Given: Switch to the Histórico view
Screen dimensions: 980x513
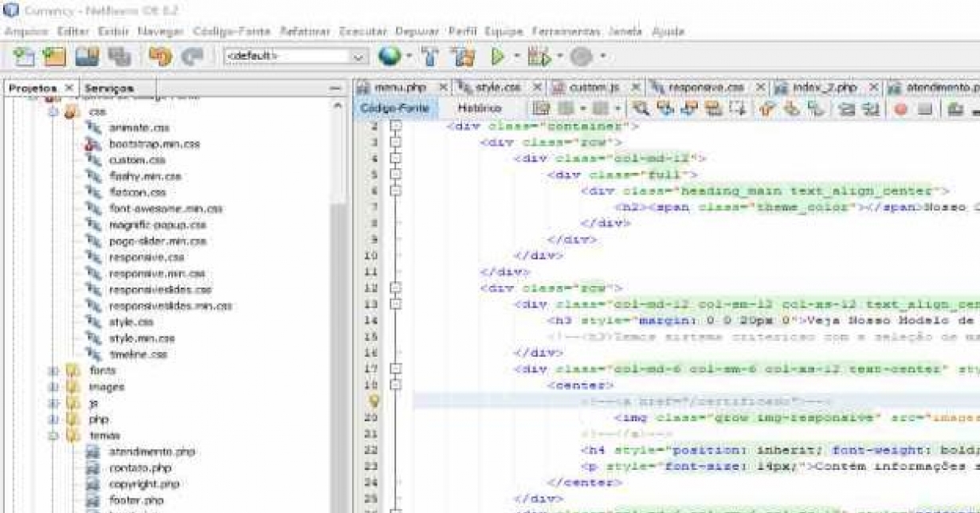Looking at the screenshot, I should pyautogui.click(x=479, y=108).
